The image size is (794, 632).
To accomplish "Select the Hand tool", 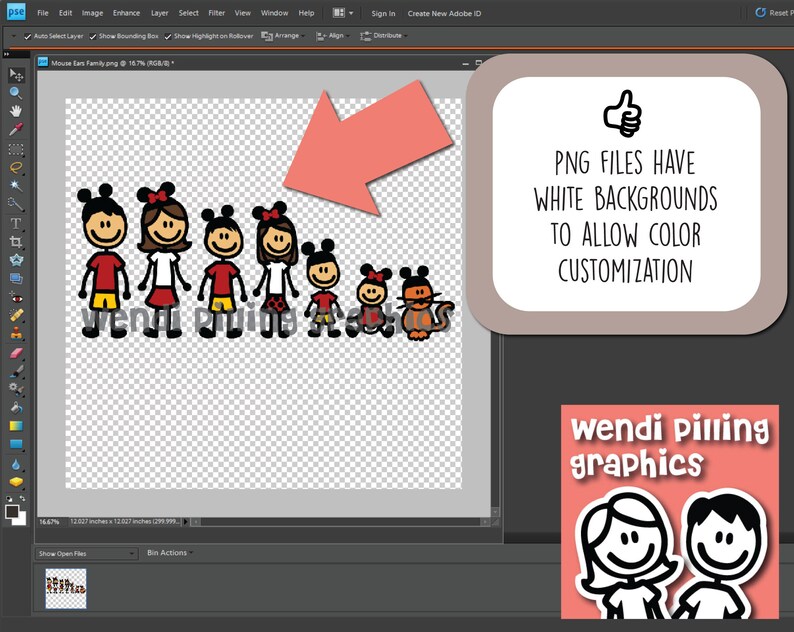I will (16, 111).
